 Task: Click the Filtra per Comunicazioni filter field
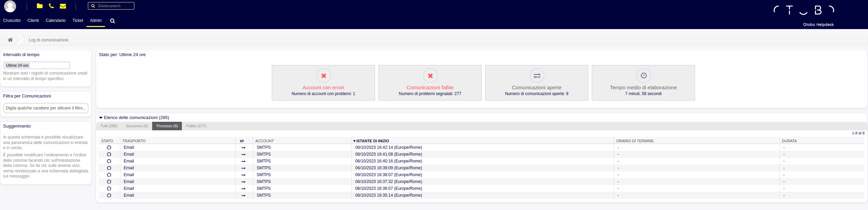click(46, 108)
